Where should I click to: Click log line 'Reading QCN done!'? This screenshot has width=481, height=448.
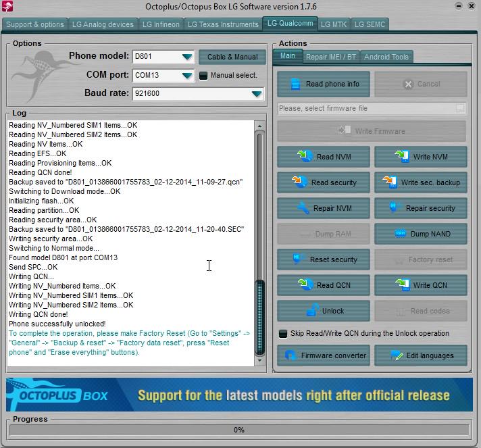click(x=40, y=172)
